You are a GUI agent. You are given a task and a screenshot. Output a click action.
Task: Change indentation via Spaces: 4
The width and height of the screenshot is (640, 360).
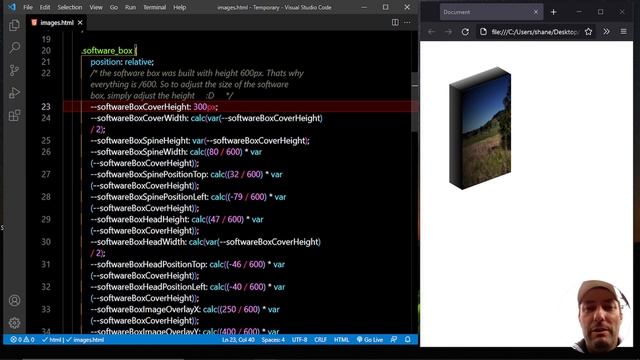click(x=273, y=340)
